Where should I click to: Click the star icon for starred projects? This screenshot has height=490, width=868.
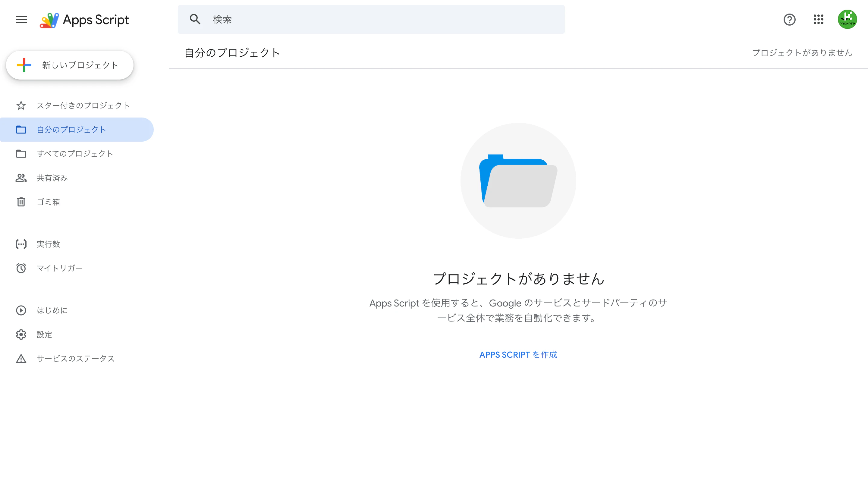click(x=21, y=105)
